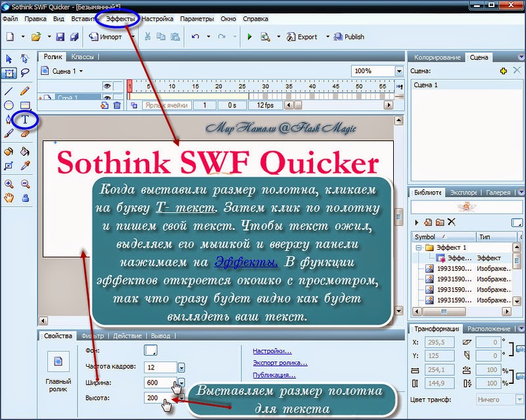Click the Open folder icon
526x420 pixels.
36,37
